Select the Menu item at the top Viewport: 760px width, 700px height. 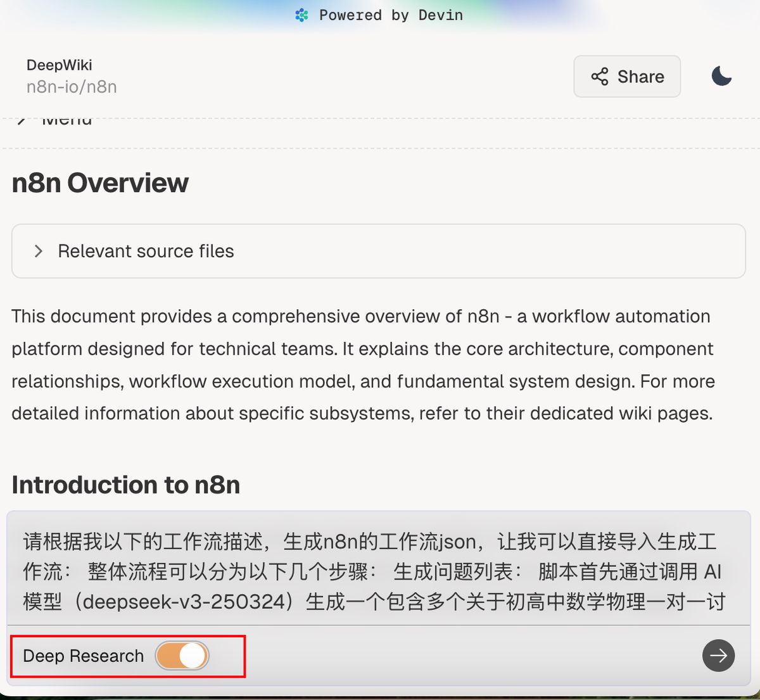click(x=65, y=118)
